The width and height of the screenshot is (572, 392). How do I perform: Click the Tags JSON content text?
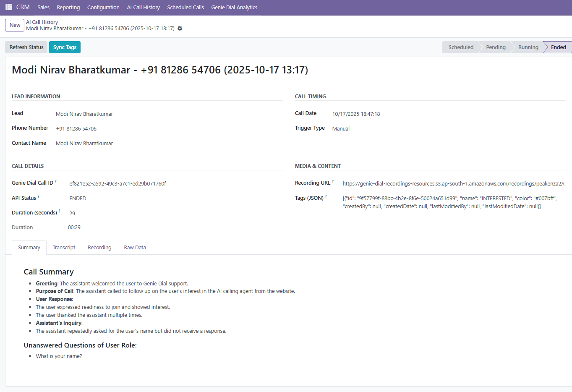pyautogui.click(x=449, y=202)
